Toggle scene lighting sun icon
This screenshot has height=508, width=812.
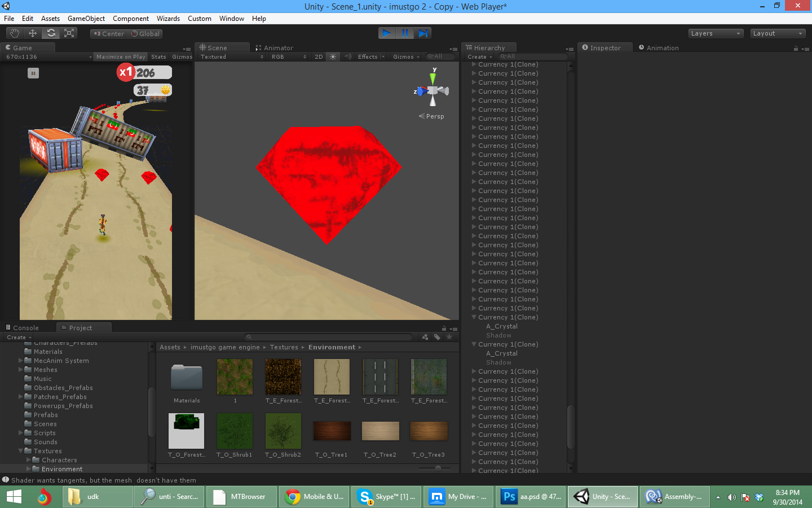tap(333, 56)
